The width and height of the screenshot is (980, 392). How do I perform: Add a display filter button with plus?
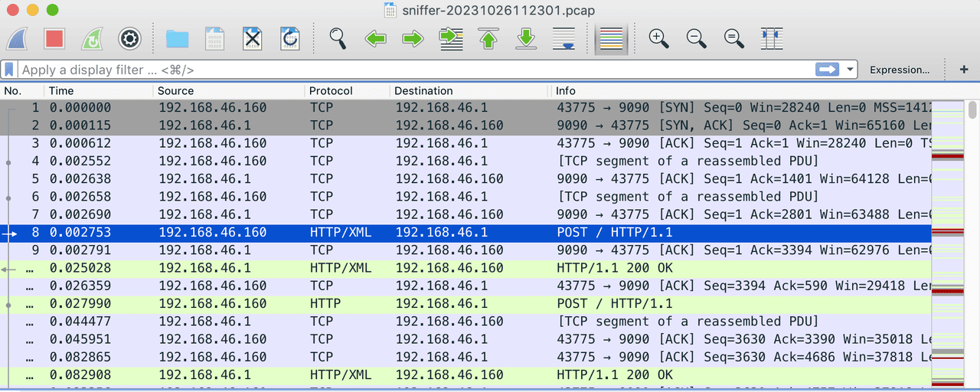(964, 70)
